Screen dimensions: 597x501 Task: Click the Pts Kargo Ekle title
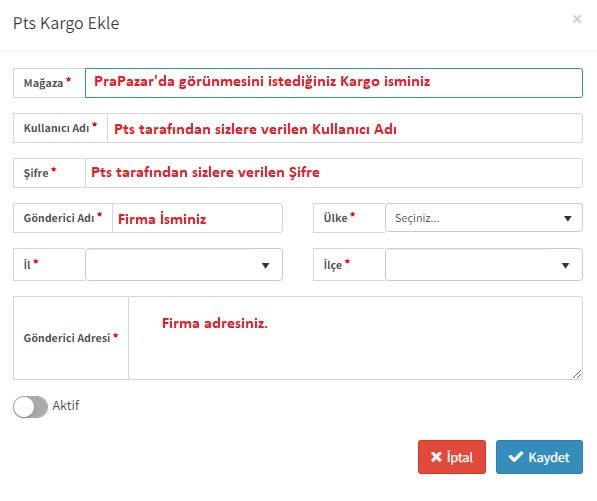pos(66,23)
